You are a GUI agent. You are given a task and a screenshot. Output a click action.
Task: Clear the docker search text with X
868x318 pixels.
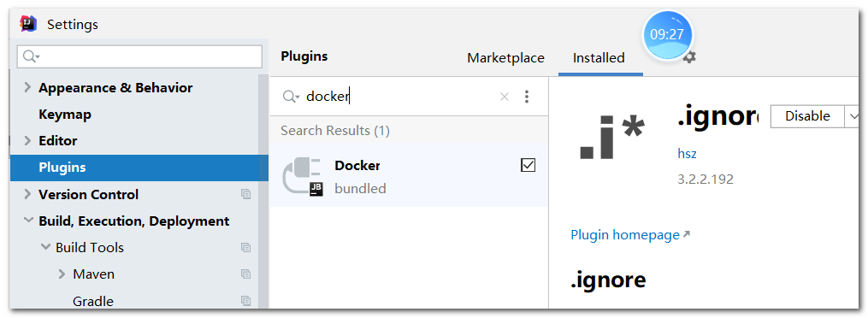click(x=505, y=97)
